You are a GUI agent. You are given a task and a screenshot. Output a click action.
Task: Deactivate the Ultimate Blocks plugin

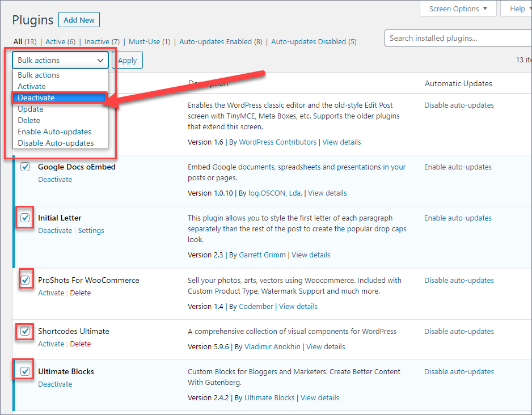click(55, 384)
